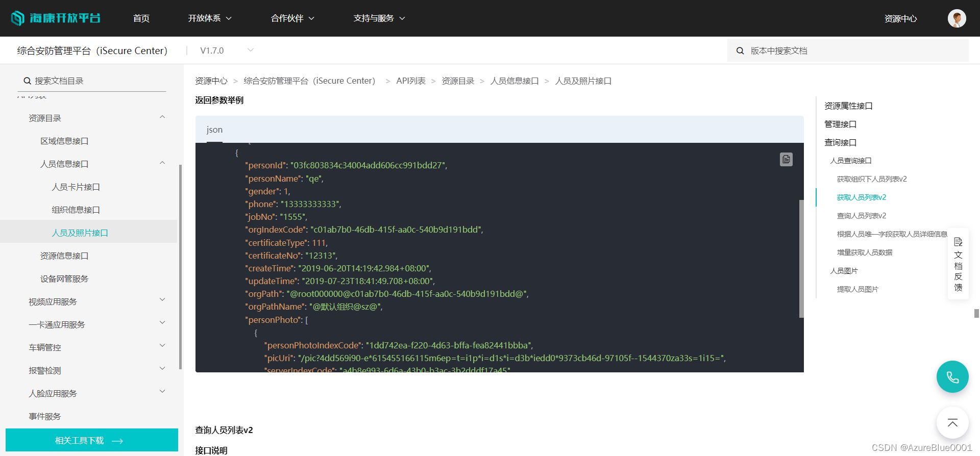This screenshot has width=980, height=456.
Task: Open the 文档反馈 feedback panel
Action: pos(958,264)
